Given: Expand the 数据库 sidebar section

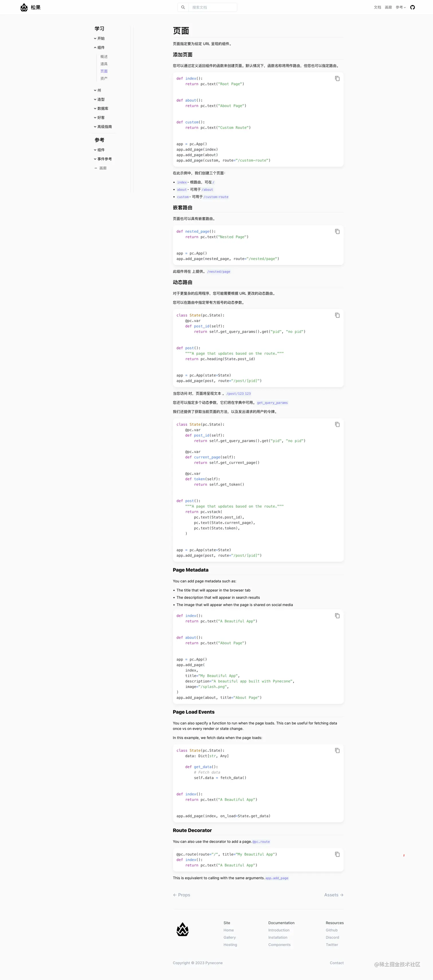Looking at the screenshot, I should 101,108.
